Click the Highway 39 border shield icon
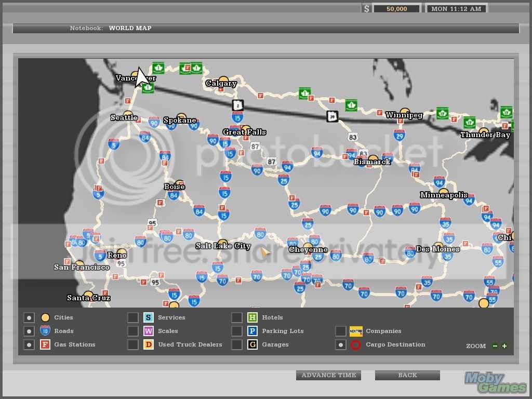The image size is (532, 399). [332, 116]
